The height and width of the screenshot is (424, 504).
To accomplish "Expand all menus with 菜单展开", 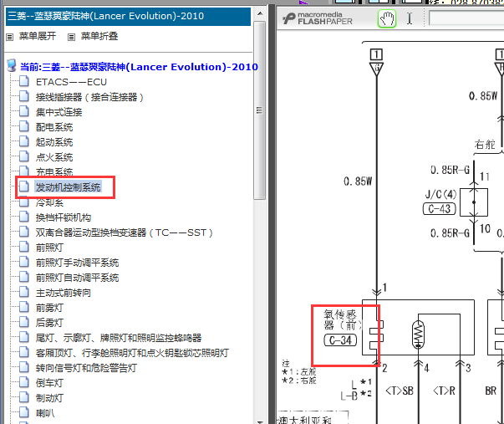I will [x=38, y=36].
